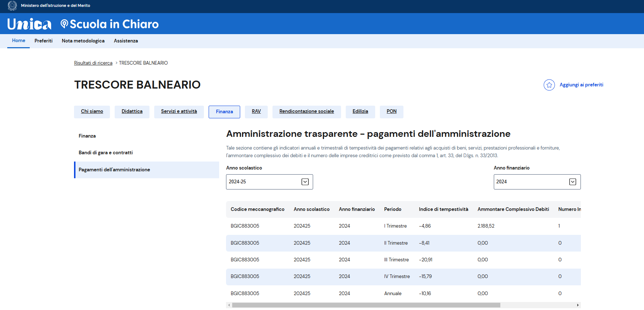Open the Preferiti menu item

point(44,41)
